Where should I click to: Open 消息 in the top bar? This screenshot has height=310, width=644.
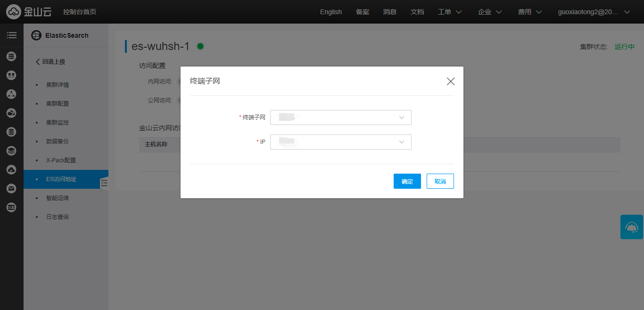pos(390,12)
